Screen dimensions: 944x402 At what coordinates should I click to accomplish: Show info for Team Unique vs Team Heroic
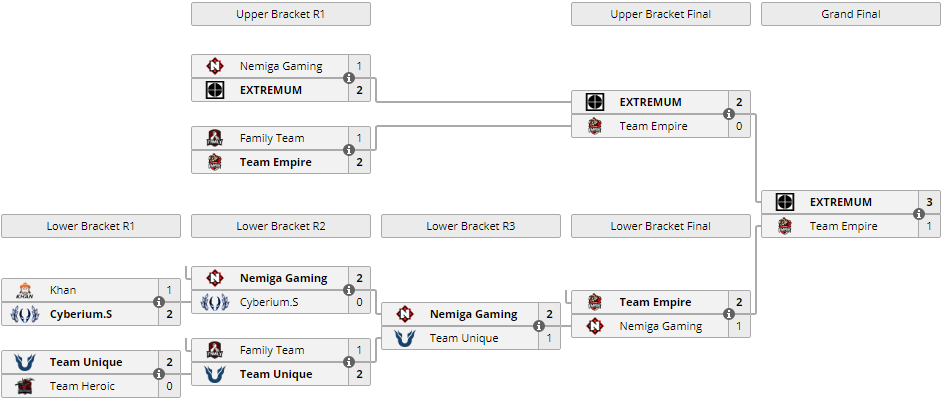click(159, 374)
